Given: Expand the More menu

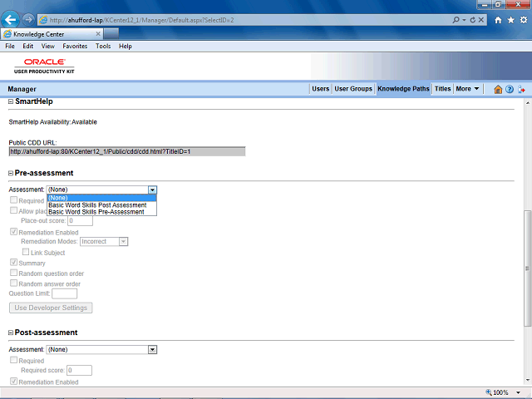Looking at the screenshot, I should 467,89.
